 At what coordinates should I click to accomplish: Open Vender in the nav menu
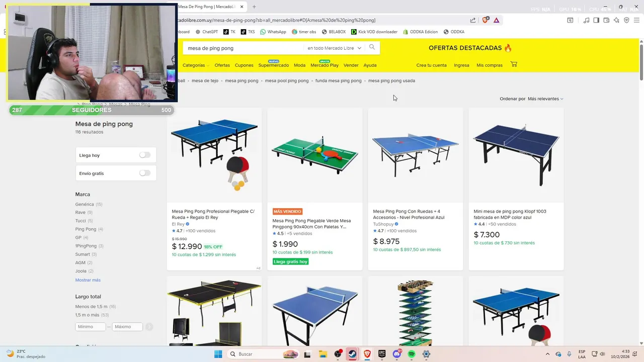point(351,65)
